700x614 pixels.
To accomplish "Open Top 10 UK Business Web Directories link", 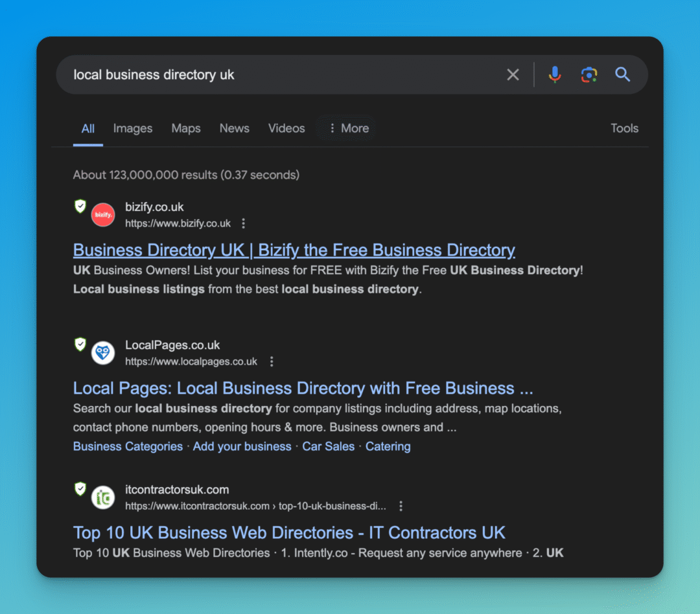I will pyautogui.click(x=289, y=532).
